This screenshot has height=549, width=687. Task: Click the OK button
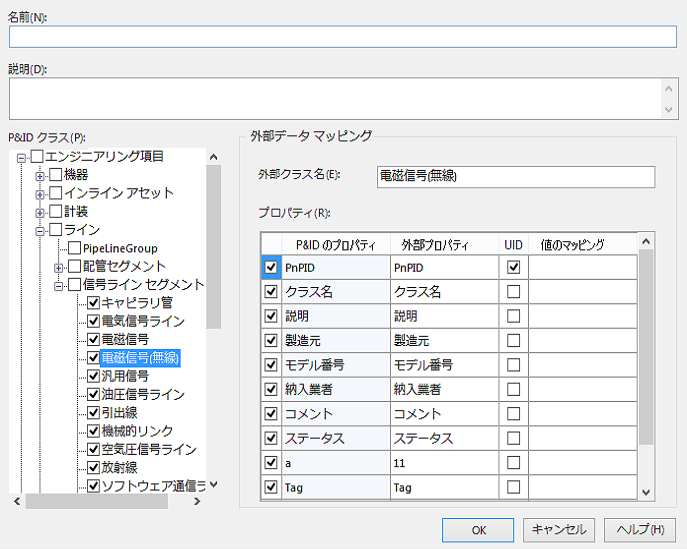pyautogui.click(x=479, y=529)
